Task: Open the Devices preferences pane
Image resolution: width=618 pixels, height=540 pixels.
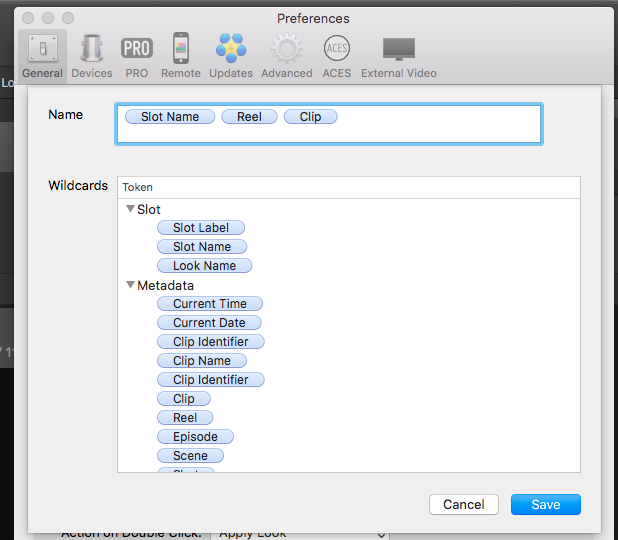Action: click(x=92, y=55)
